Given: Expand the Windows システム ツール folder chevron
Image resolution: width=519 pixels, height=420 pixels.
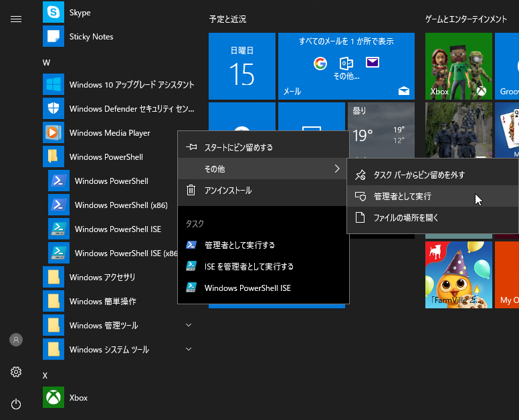Looking at the screenshot, I should [189, 349].
